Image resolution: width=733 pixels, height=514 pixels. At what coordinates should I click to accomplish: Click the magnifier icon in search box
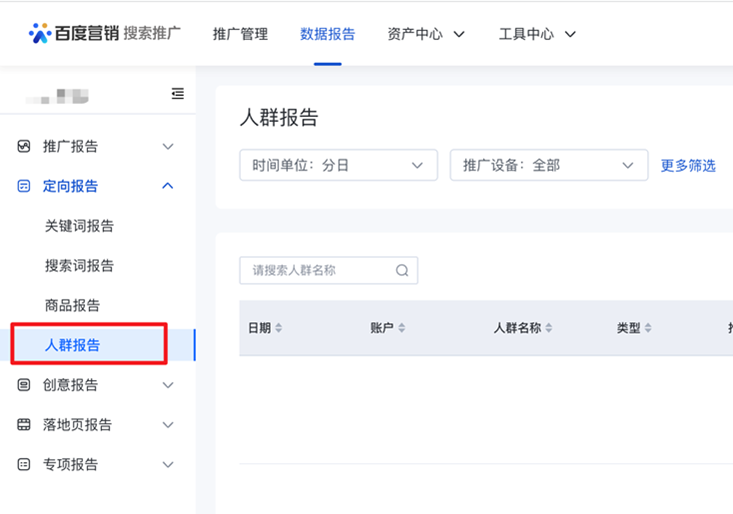click(402, 270)
